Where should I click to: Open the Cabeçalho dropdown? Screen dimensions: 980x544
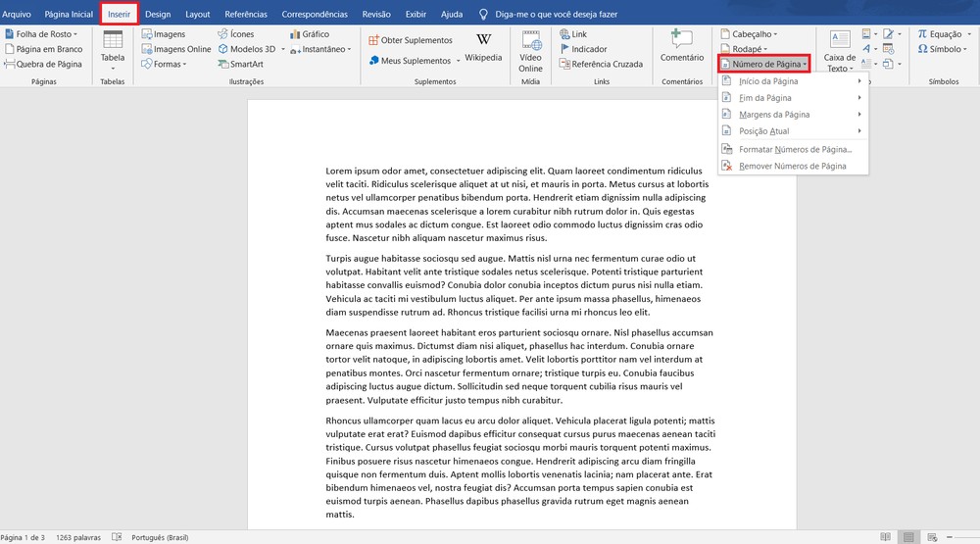point(749,33)
